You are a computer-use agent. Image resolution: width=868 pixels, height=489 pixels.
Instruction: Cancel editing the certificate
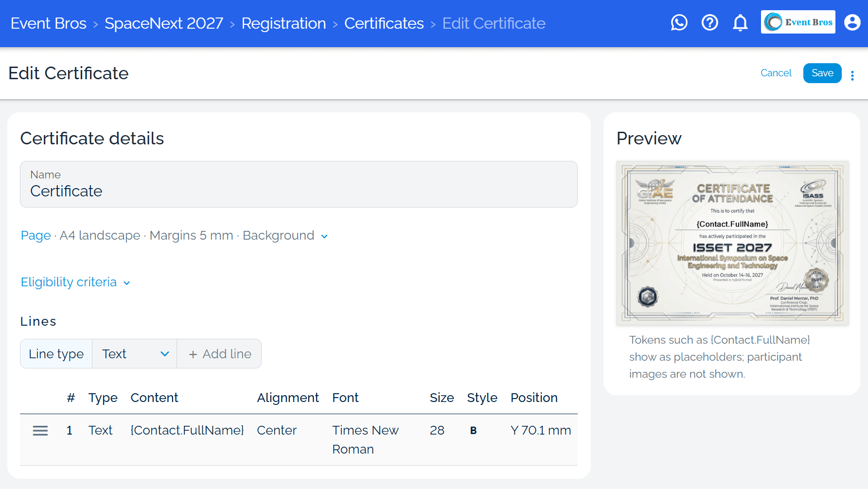pyautogui.click(x=776, y=73)
